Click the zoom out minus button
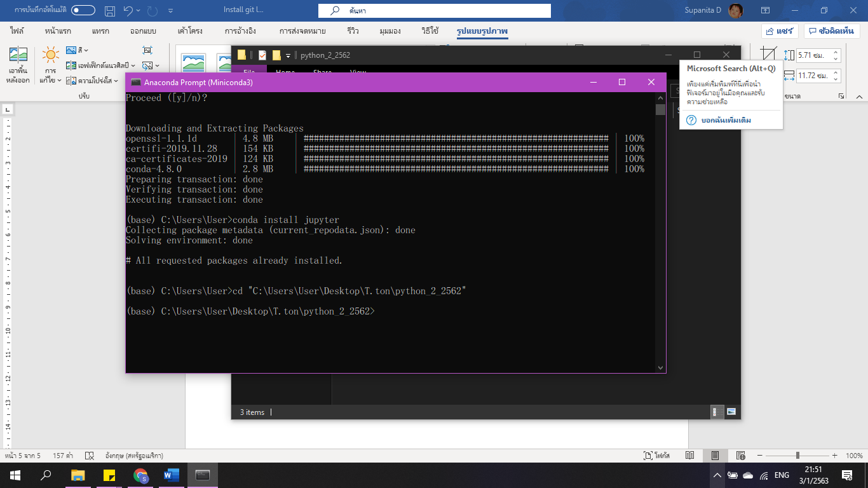Image resolution: width=868 pixels, height=488 pixels. tap(759, 456)
